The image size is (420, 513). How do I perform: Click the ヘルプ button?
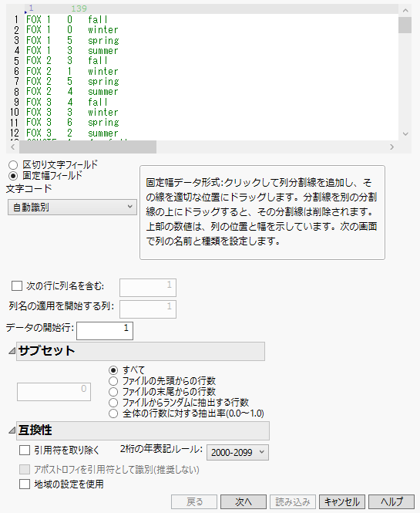(391, 502)
